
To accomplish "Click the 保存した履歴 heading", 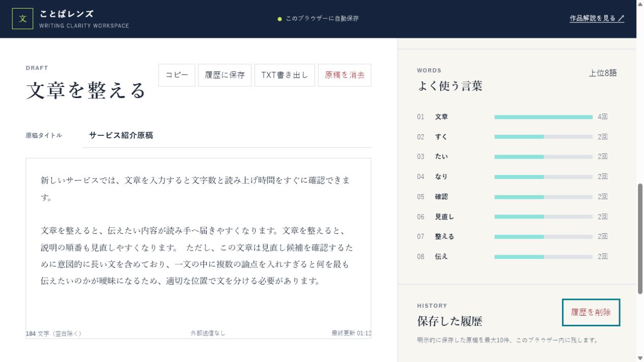I will [450, 321].
